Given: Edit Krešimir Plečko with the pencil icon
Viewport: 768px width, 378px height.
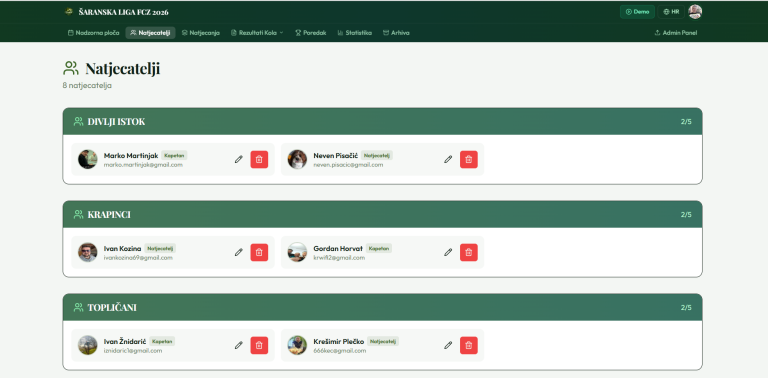Looking at the screenshot, I should tap(448, 345).
